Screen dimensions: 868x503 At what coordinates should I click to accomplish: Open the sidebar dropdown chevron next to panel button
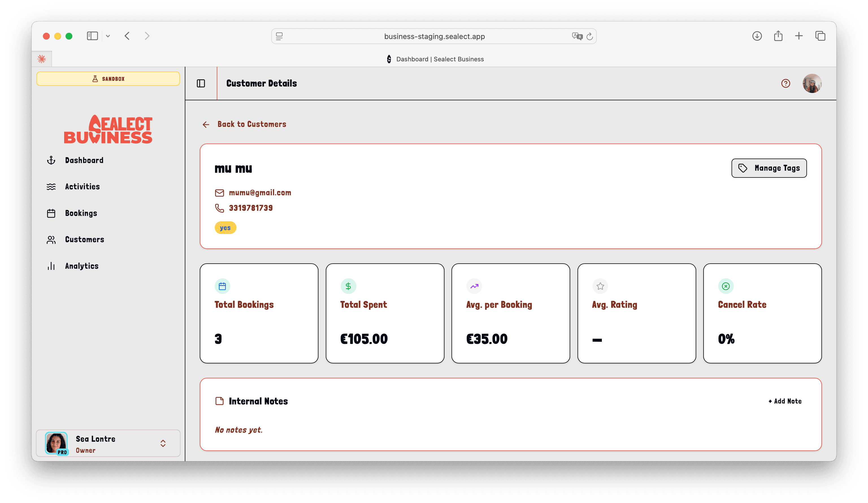coord(108,36)
